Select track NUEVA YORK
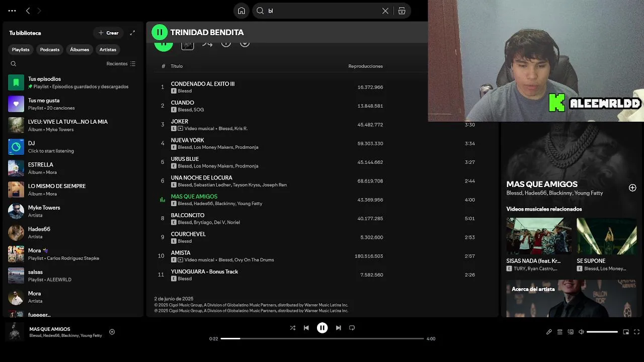The image size is (644, 362). point(188,140)
